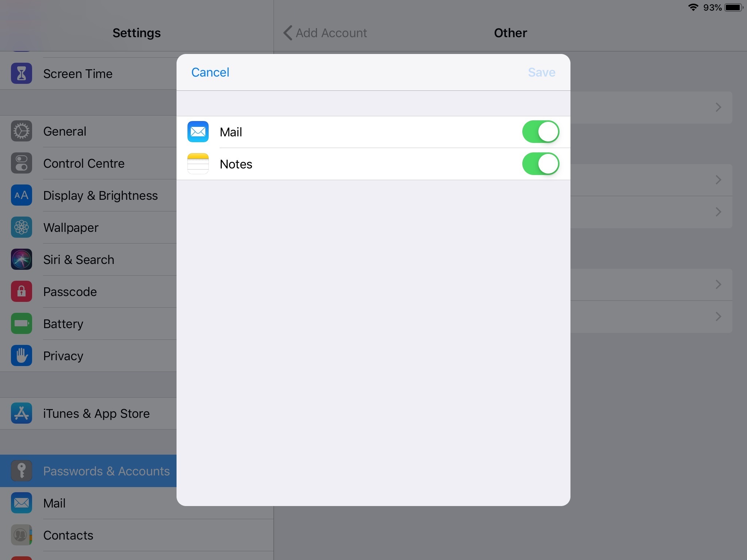Image resolution: width=747 pixels, height=560 pixels.
Task: Tap the Mail envelope icon in sidebar
Action: tap(22, 503)
